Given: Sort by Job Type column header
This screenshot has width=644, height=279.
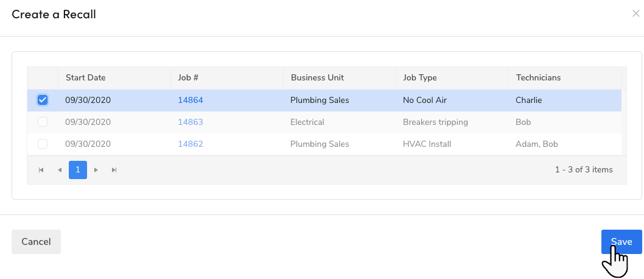Looking at the screenshot, I should point(420,77).
